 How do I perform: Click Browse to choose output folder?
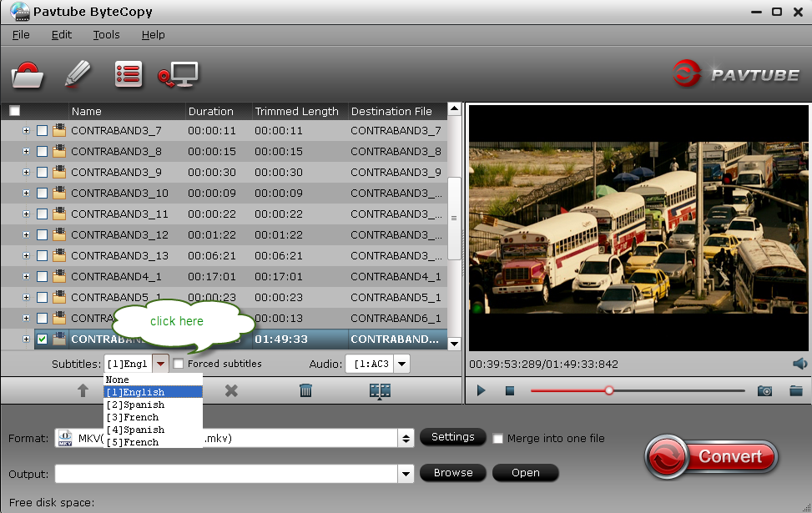tap(453, 473)
